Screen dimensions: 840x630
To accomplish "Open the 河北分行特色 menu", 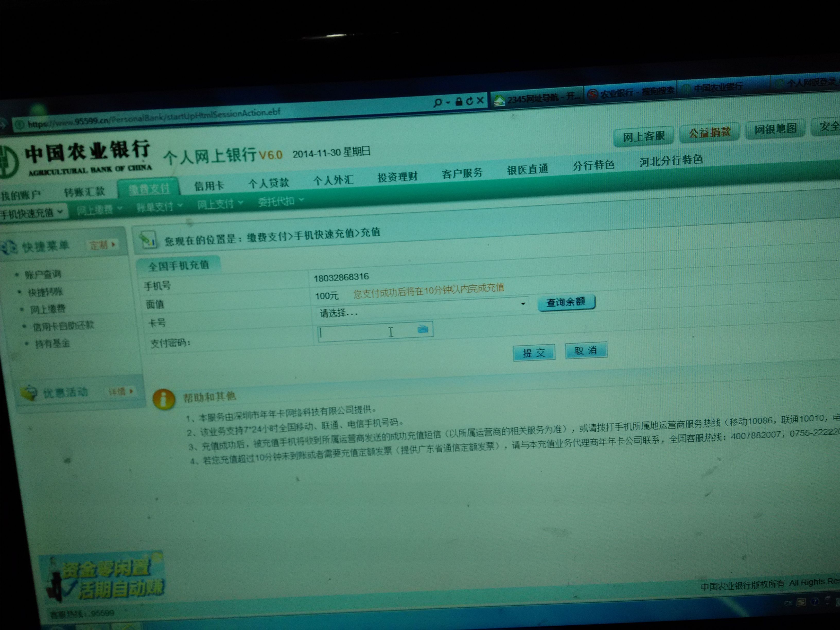I will 671,160.
